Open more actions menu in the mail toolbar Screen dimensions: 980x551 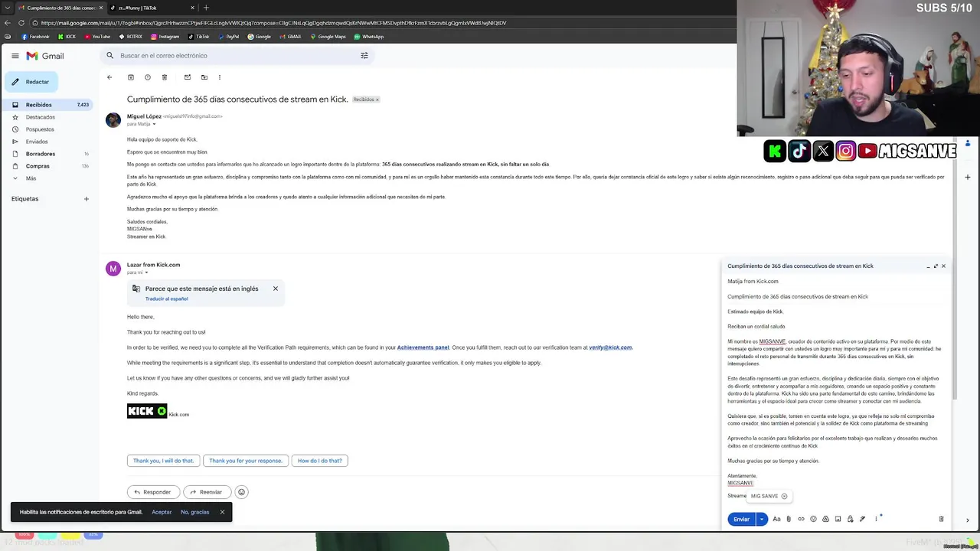pyautogui.click(x=220, y=77)
